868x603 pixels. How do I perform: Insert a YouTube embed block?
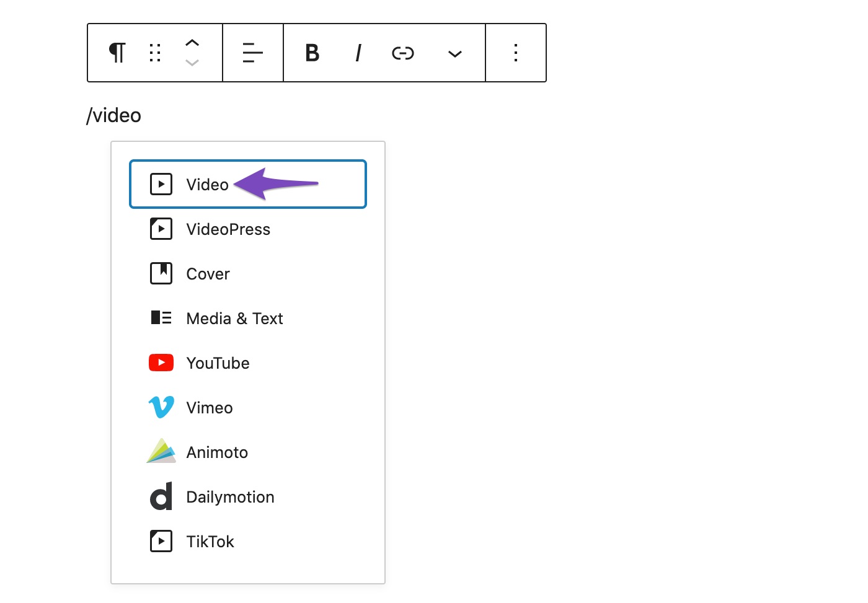[248, 363]
